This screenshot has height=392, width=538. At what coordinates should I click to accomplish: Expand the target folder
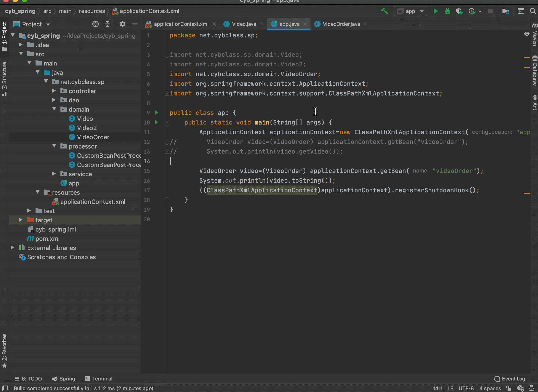[x=21, y=220]
